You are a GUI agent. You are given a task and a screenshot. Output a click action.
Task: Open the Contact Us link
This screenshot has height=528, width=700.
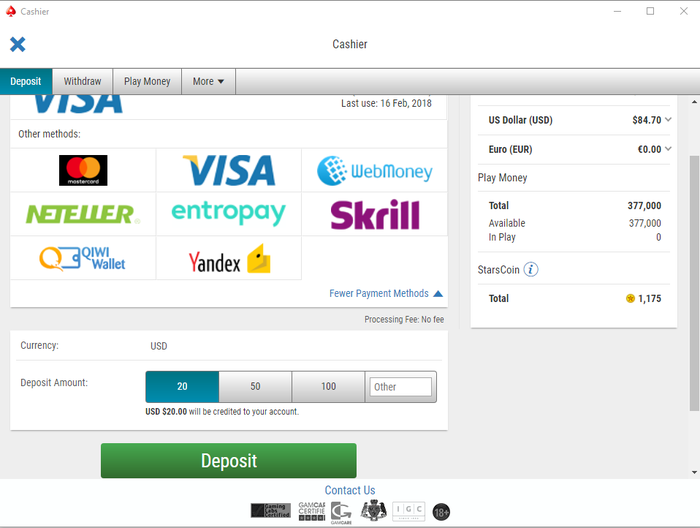350,490
